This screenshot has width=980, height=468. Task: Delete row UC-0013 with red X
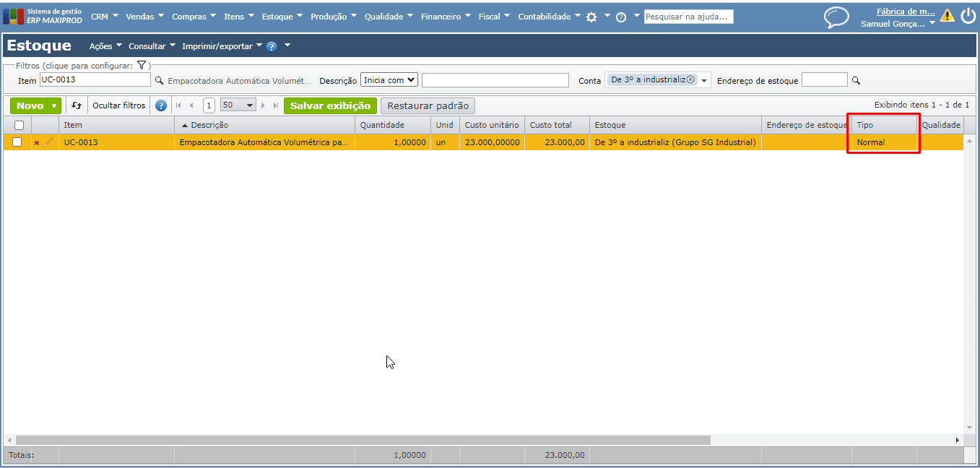click(x=37, y=143)
